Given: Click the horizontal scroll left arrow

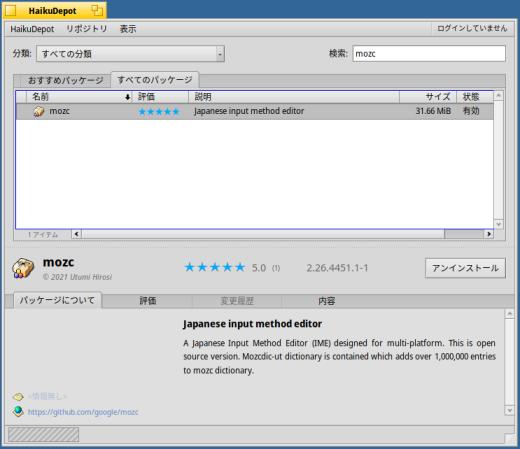Looking at the screenshot, I should (x=76, y=234).
